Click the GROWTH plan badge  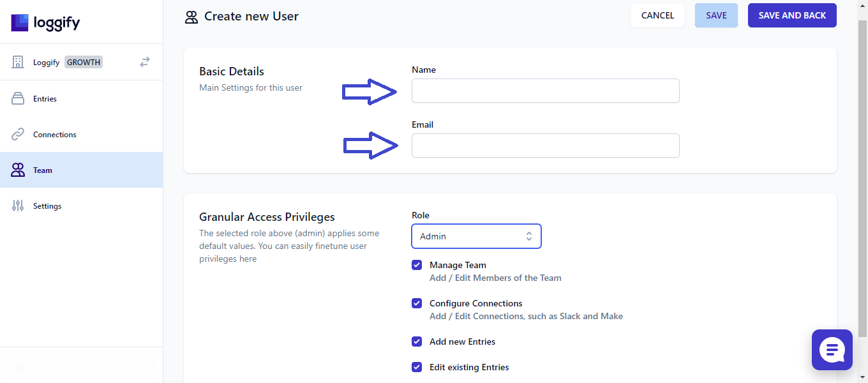pyautogui.click(x=84, y=62)
